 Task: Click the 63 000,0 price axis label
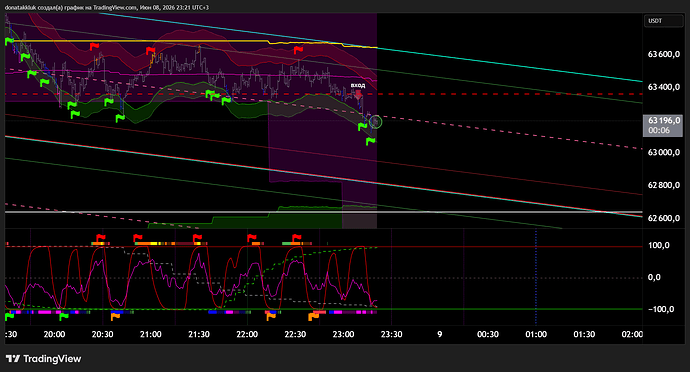[x=664, y=152]
